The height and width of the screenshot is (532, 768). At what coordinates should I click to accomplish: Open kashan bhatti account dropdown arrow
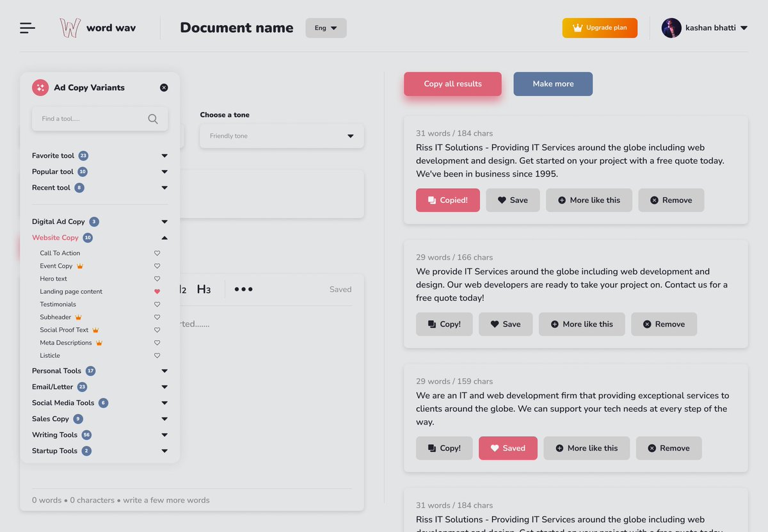tap(743, 28)
